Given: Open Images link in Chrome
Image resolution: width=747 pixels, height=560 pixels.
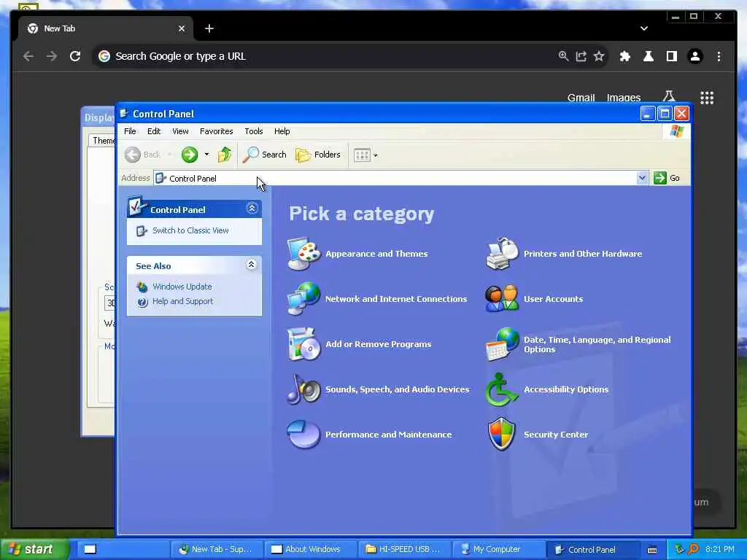Looking at the screenshot, I should (x=623, y=98).
